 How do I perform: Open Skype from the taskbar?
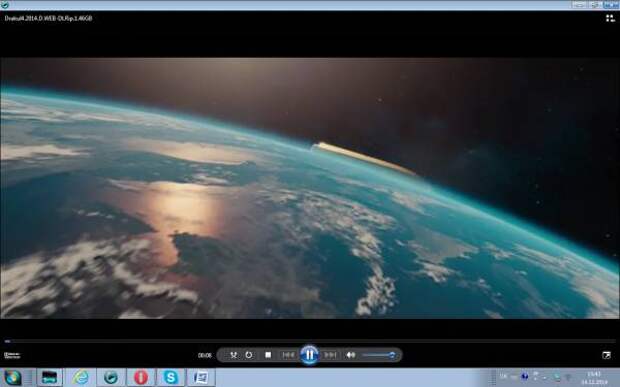pyautogui.click(x=170, y=378)
